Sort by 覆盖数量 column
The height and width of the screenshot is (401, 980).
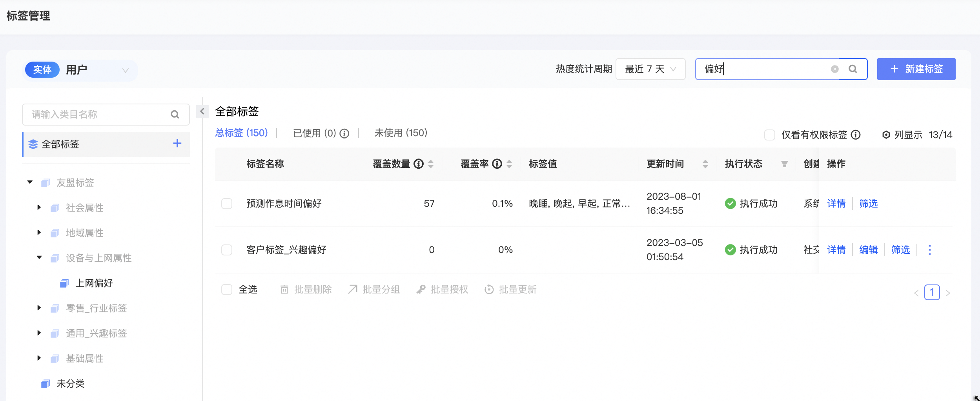431,164
